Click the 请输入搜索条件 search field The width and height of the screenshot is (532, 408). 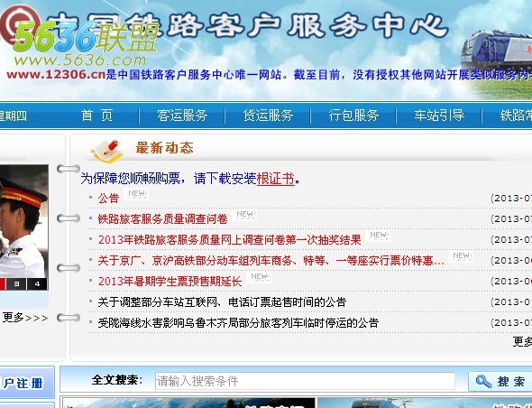[x=305, y=381]
